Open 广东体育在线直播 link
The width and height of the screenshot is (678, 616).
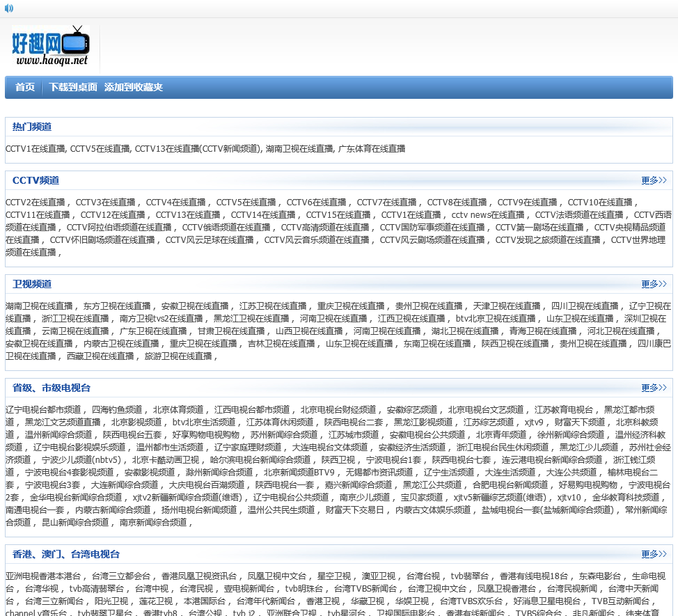click(372, 149)
